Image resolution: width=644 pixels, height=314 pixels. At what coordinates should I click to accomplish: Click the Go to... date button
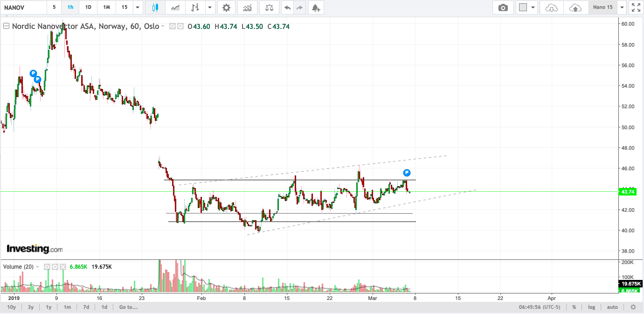coord(128,307)
